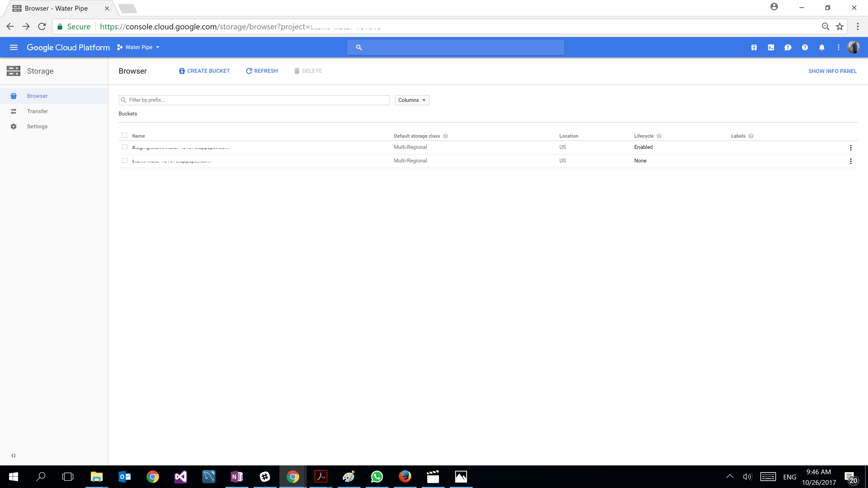Focus the Cloud Platform search bar
Image resolution: width=868 pixels, height=488 pixels.
(x=455, y=47)
